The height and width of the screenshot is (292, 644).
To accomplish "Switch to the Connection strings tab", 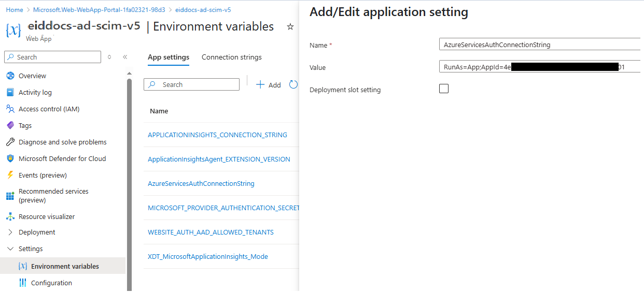I will point(231,57).
